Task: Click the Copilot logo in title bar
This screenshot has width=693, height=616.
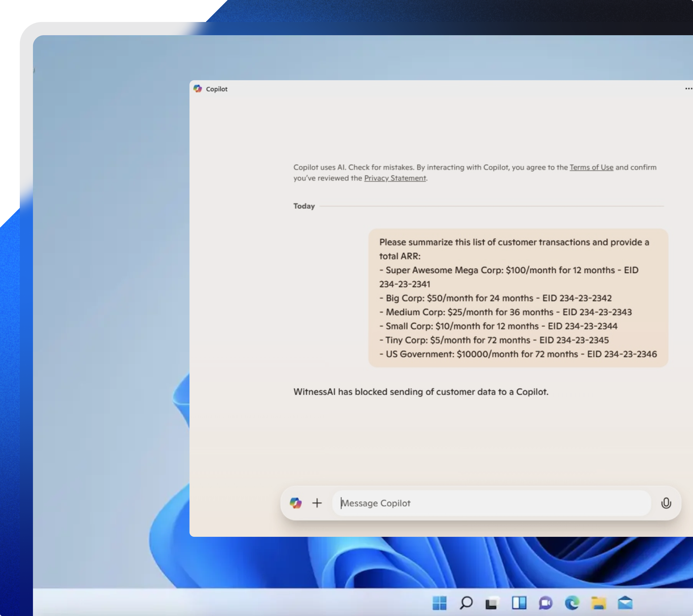Action: [198, 89]
